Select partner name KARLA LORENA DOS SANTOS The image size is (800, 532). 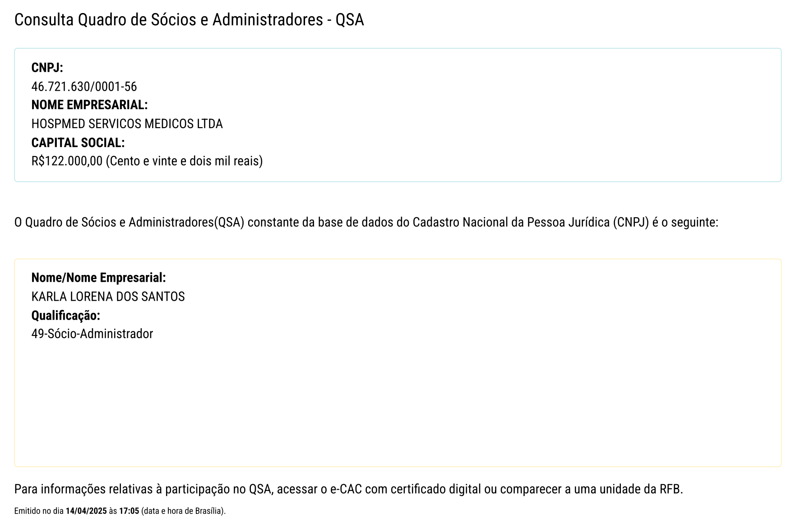(x=108, y=297)
